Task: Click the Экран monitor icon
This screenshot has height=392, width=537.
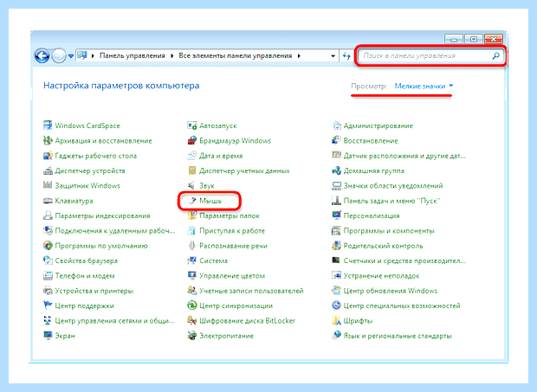Action: pos(48,336)
